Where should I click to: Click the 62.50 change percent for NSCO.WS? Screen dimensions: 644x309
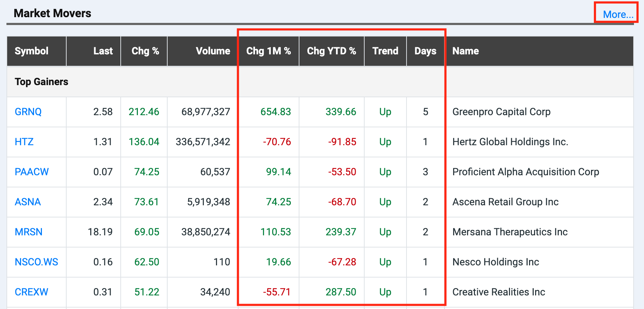click(147, 262)
